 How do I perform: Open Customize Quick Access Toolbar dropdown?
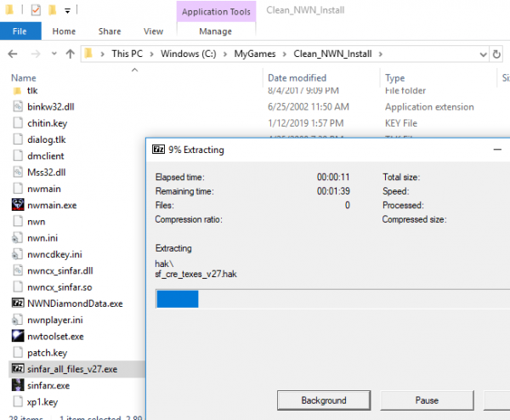[67, 11]
